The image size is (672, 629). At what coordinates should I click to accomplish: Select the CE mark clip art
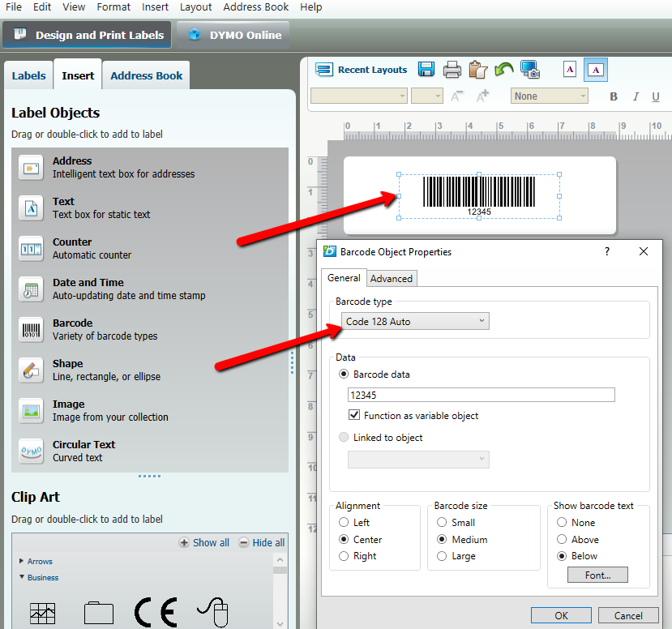(x=156, y=612)
